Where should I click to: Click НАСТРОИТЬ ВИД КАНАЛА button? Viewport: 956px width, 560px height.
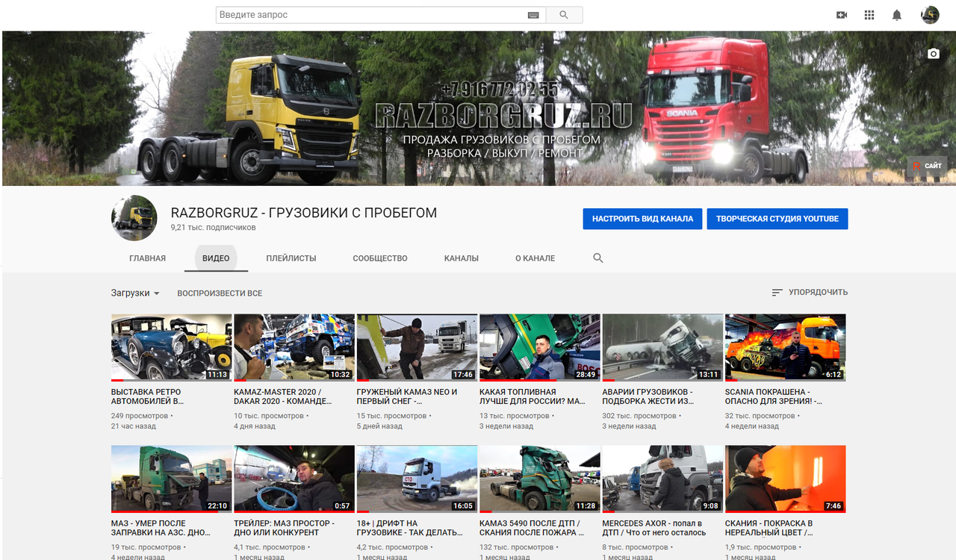click(x=642, y=219)
